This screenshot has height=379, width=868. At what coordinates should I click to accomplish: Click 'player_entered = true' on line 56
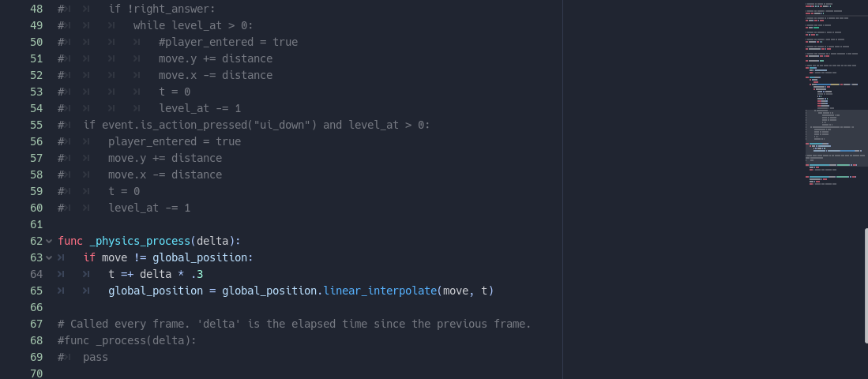coord(175,141)
